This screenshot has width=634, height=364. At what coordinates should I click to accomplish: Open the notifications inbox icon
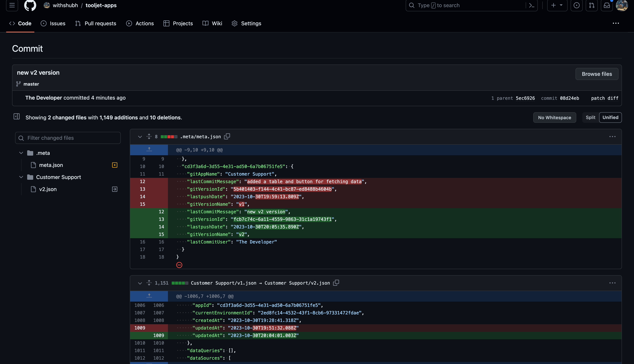pos(607,5)
